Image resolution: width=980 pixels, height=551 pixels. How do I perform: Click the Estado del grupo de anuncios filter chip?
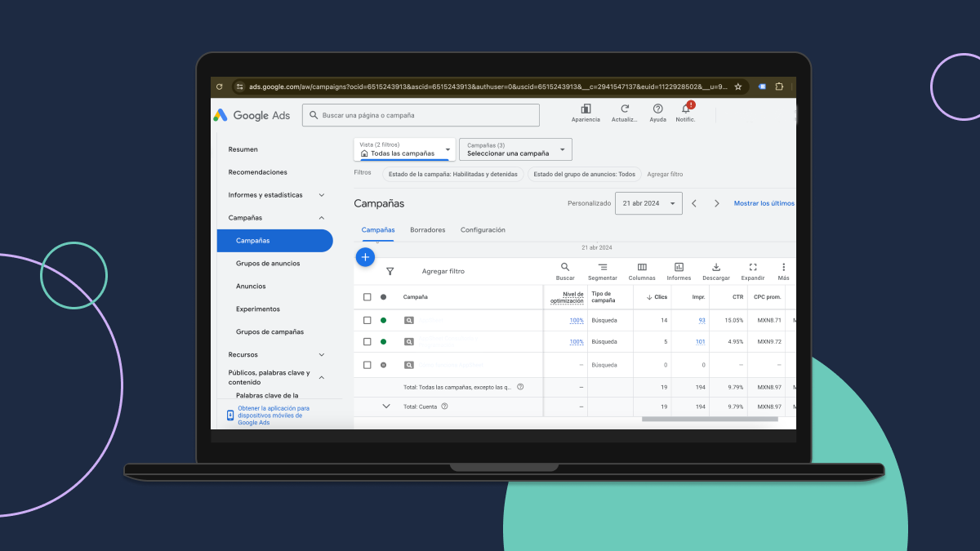click(x=584, y=174)
